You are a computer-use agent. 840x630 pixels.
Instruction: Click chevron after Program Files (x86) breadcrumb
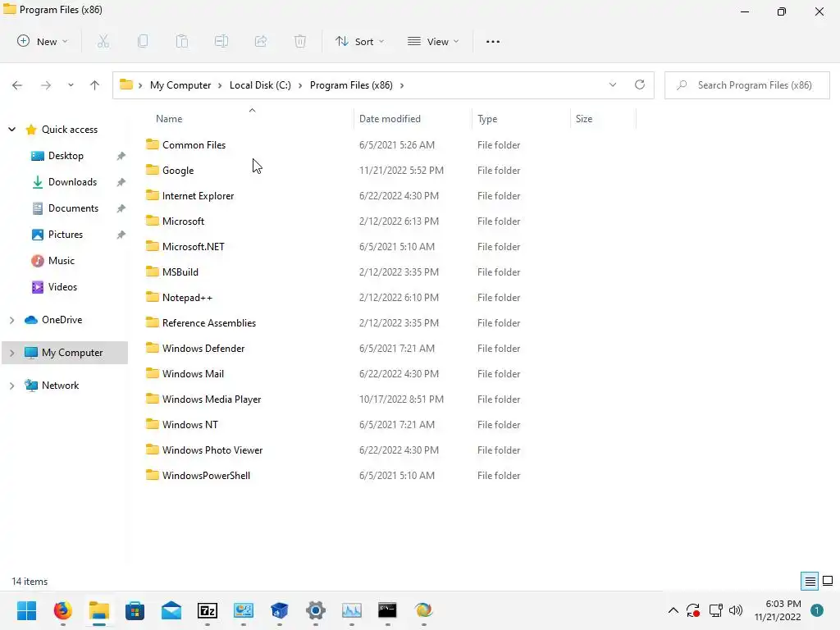pos(402,85)
